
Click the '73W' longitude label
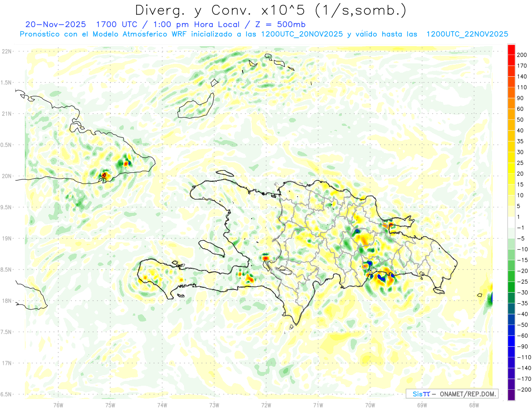(214, 405)
